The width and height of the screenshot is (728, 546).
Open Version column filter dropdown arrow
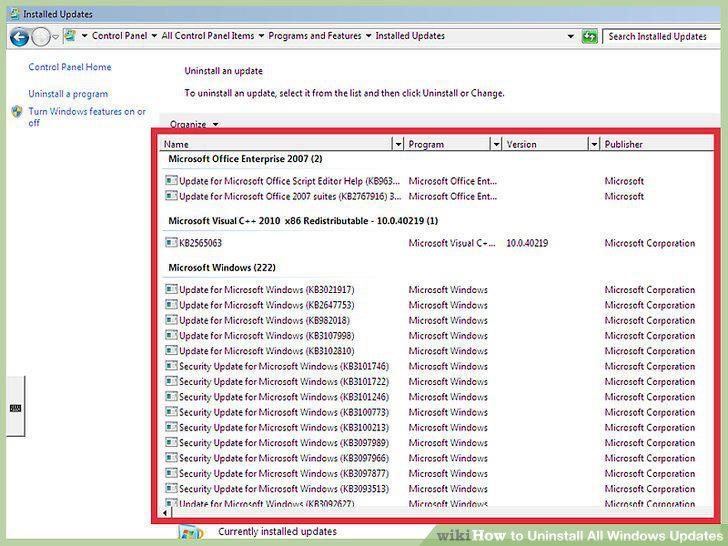tap(594, 144)
